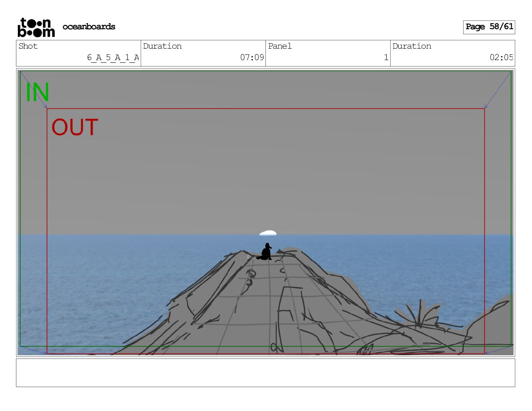The image size is (532, 411).
Task: Click the red 'OUT' camera label
Action: click(75, 127)
